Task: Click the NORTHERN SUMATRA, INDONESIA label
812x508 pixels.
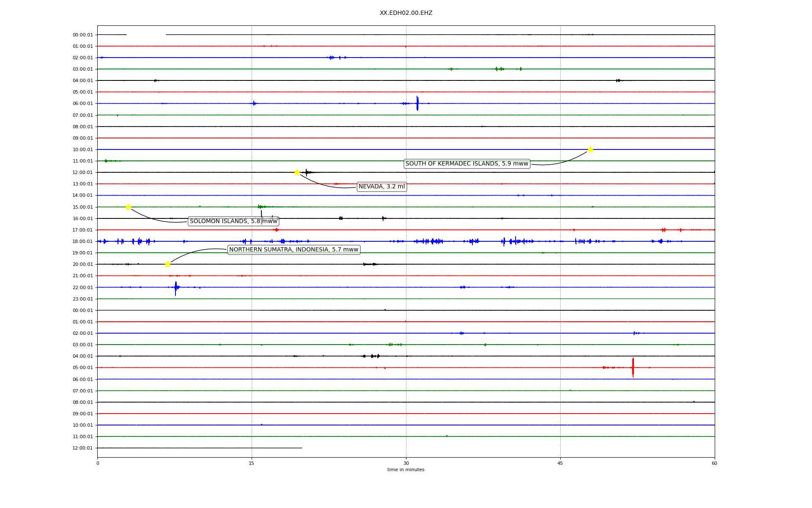Action: point(294,250)
